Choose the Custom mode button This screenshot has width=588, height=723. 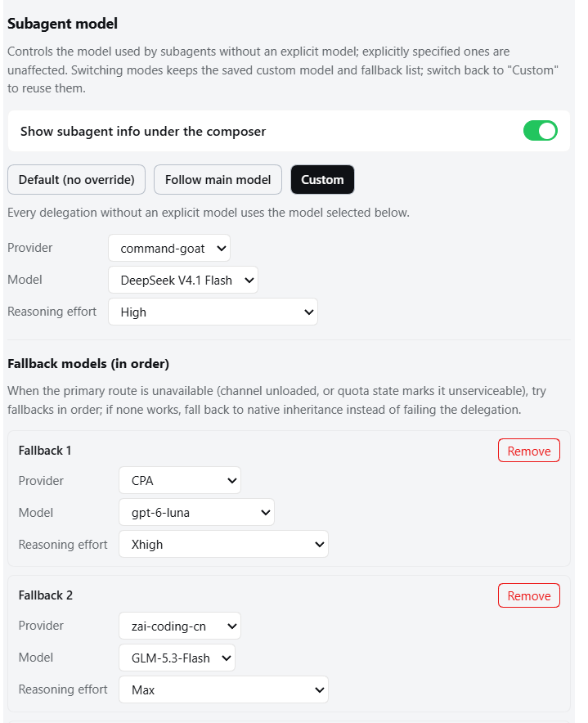(322, 179)
